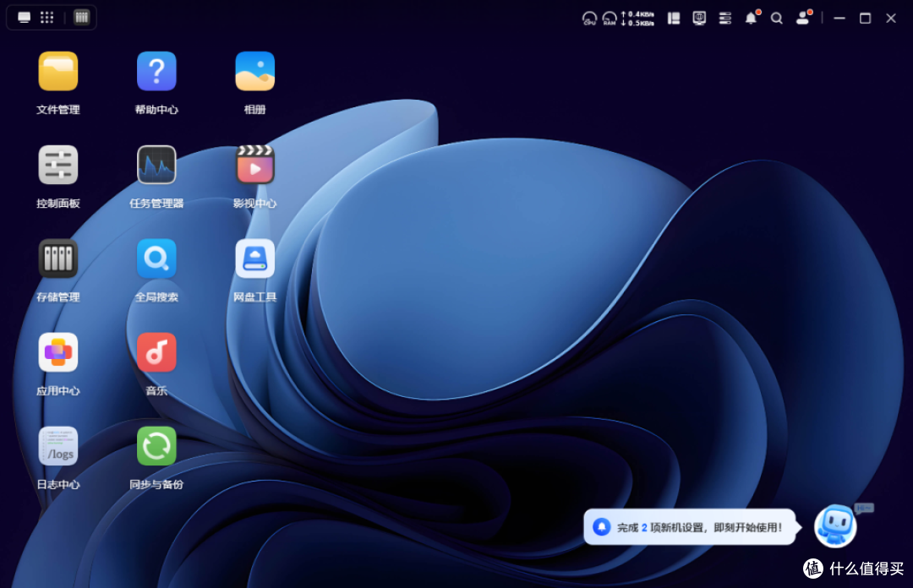913x588 pixels.
Task: View RAM usage gauge
Action: (609, 19)
